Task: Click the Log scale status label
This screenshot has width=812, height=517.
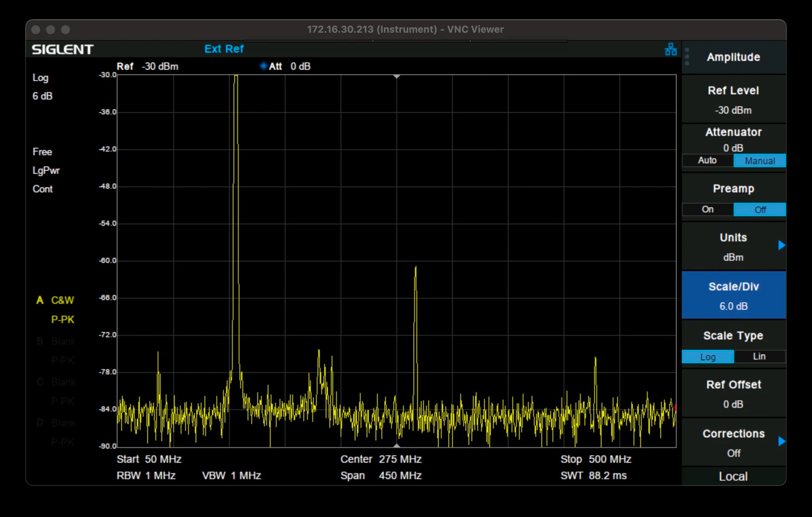Action: [x=40, y=78]
